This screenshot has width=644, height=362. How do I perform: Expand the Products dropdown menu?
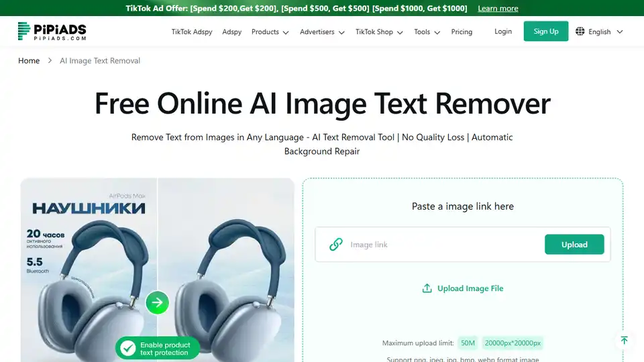click(270, 32)
